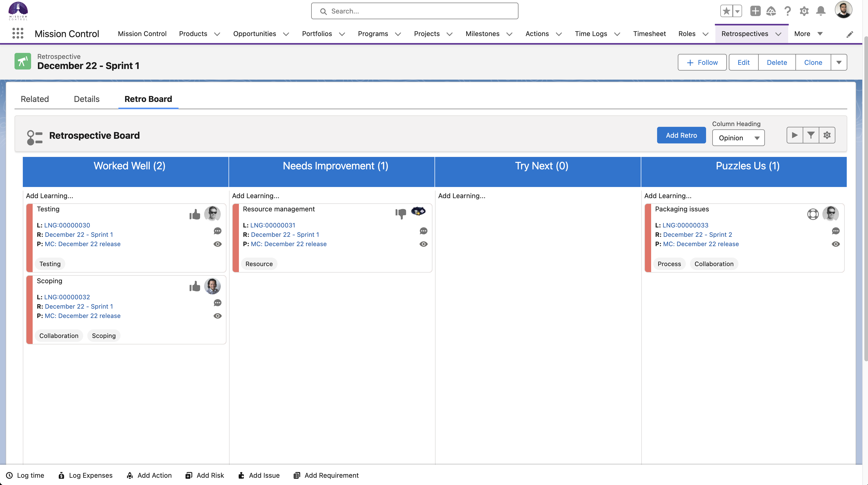Toggle eye visibility on Packaging issues card
The height and width of the screenshot is (485, 868).
pyautogui.click(x=836, y=244)
